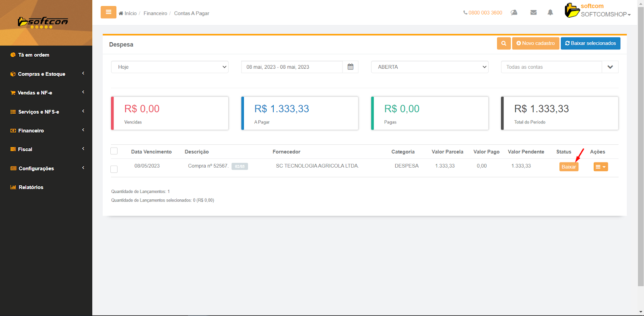Open Relatórios in the sidebar
Image resolution: width=644 pixels, height=316 pixels.
[x=31, y=187]
